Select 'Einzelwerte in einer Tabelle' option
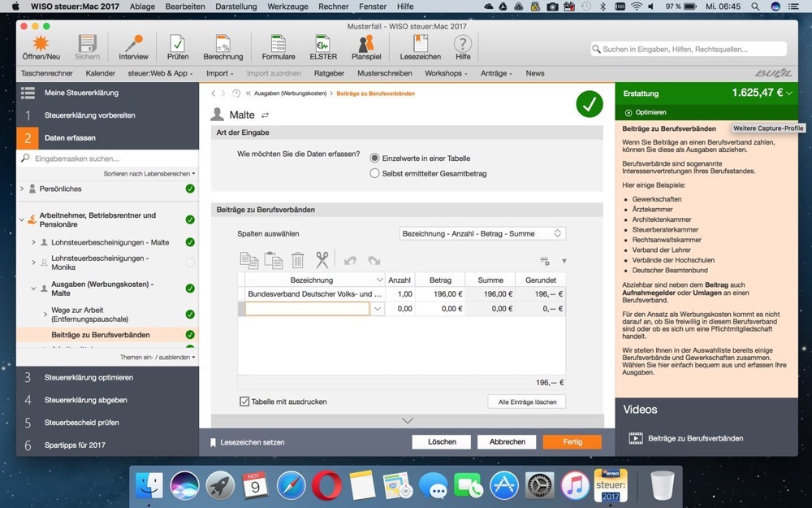Screen dimensions: 812x508 [x=374, y=158]
